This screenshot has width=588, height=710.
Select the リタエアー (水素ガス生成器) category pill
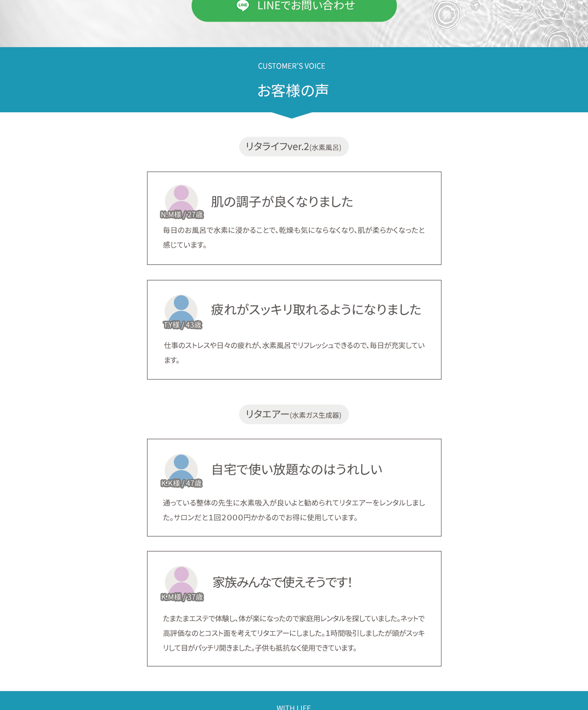(294, 414)
